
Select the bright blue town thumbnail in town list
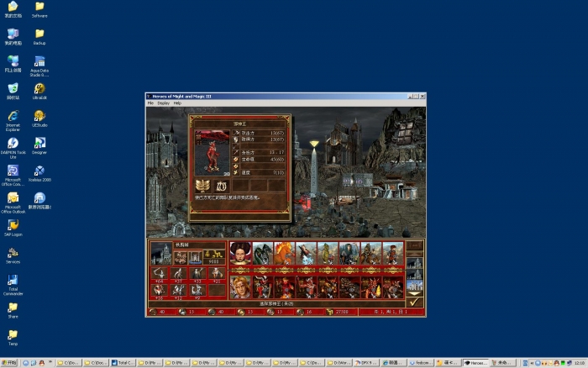[414, 286]
